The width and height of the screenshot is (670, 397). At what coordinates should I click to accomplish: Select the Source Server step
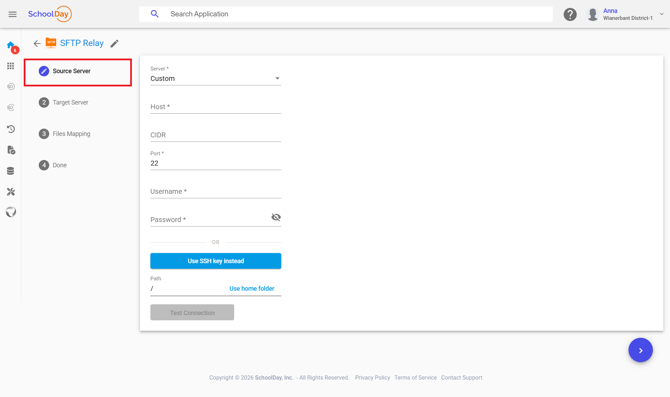click(78, 71)
